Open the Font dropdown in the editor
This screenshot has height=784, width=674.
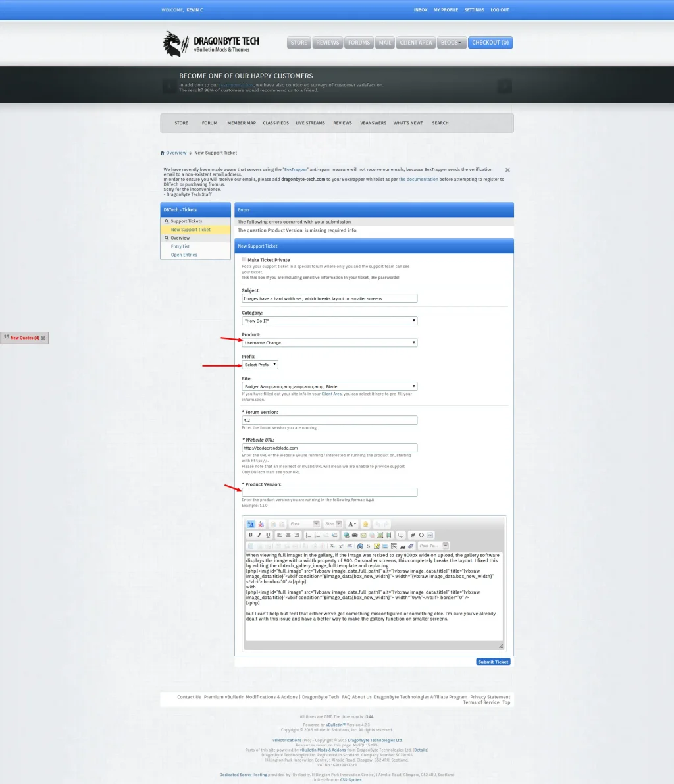305,524
